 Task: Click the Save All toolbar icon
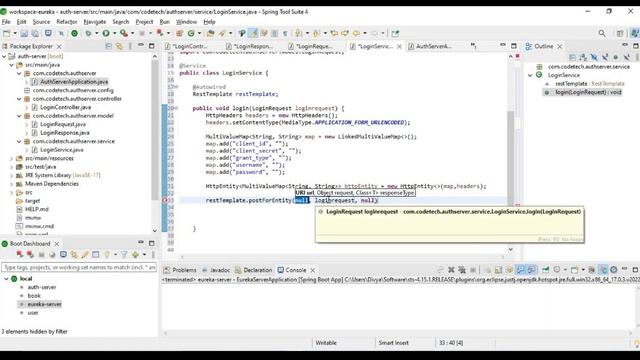coord(36,33)
